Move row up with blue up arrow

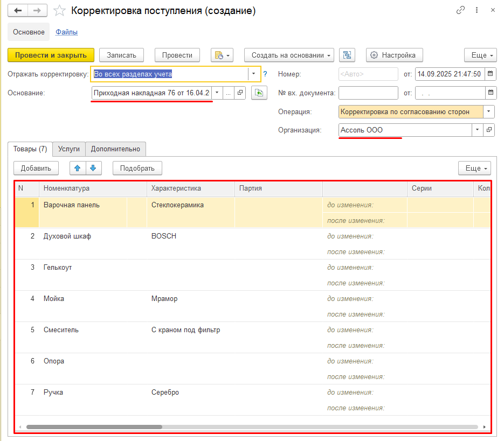point(78,168)
